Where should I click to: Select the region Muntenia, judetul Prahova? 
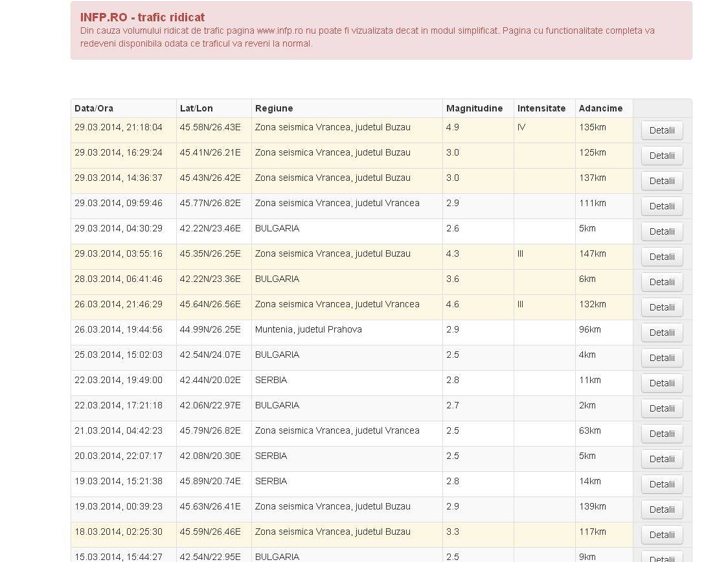[308, 329]
